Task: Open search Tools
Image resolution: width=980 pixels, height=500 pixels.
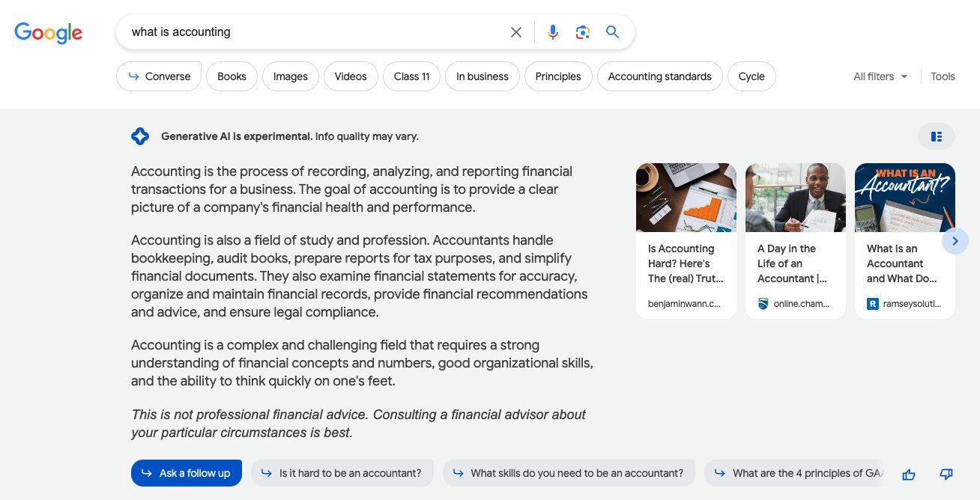Action: click(943, 76)
